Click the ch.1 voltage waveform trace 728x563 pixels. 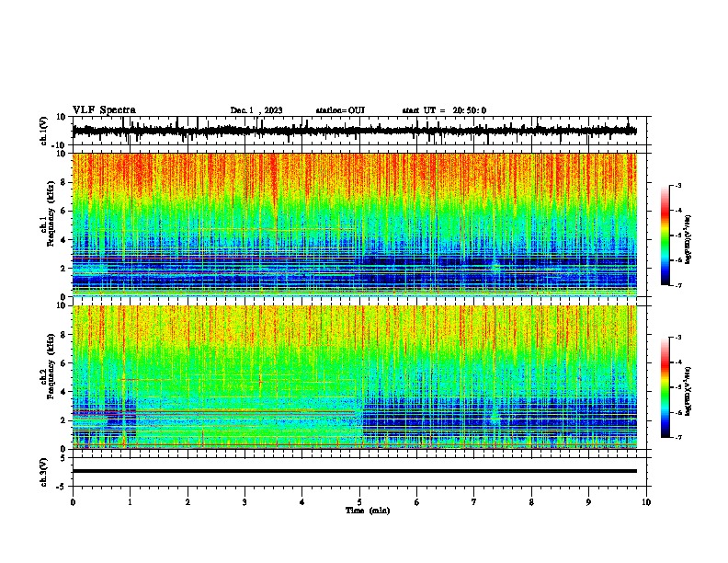[354, 131]
